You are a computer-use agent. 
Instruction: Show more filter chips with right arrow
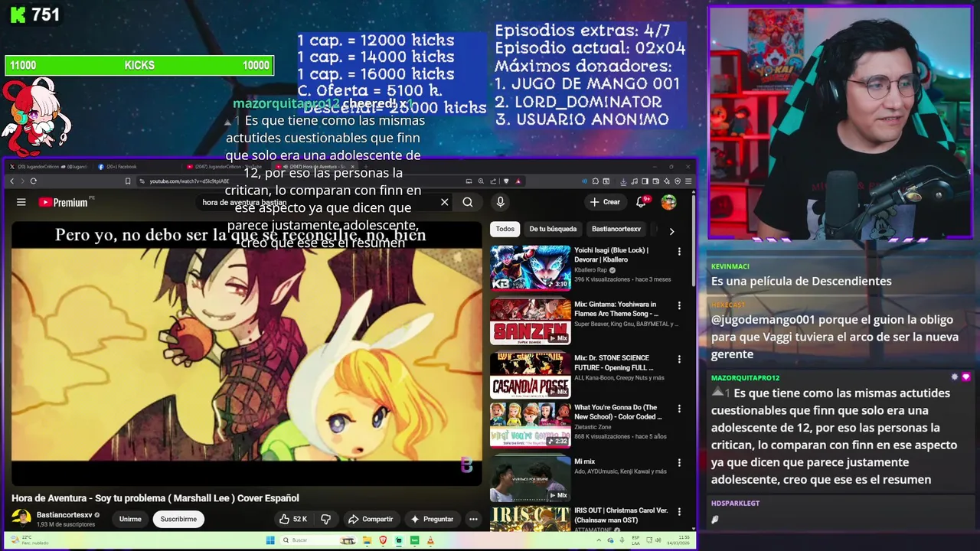[x=671, y=230]
